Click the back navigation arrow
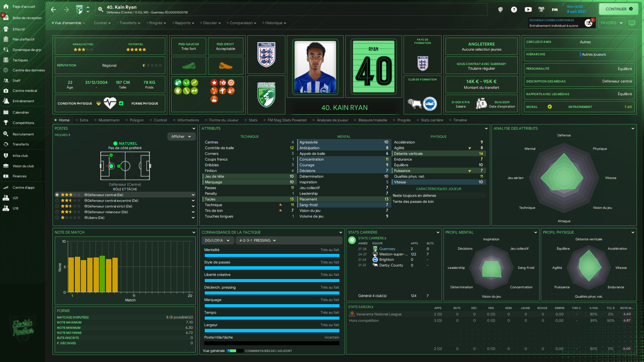 53,10
